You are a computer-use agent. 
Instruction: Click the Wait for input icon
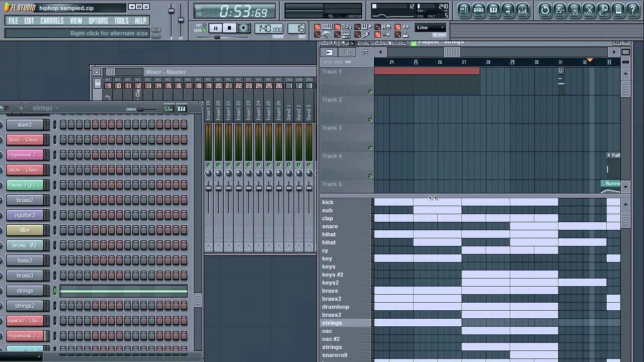pos(346,35)
